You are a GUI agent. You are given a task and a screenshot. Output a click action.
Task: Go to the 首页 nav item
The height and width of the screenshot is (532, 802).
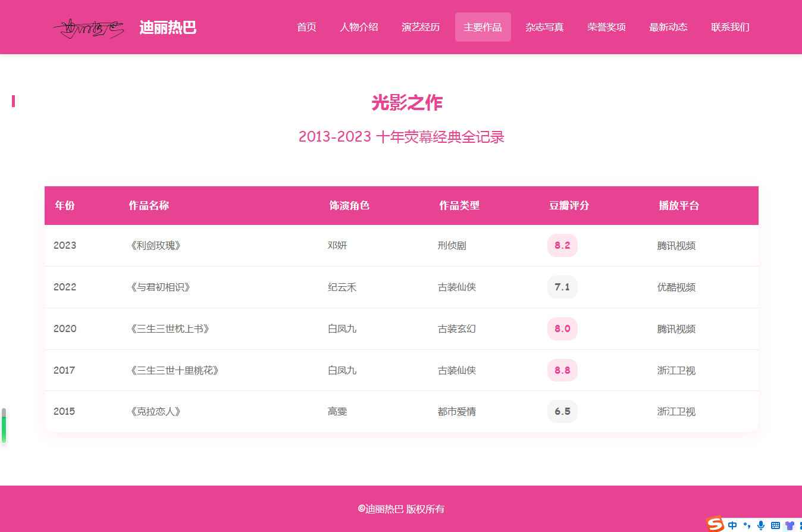point(306,27)
